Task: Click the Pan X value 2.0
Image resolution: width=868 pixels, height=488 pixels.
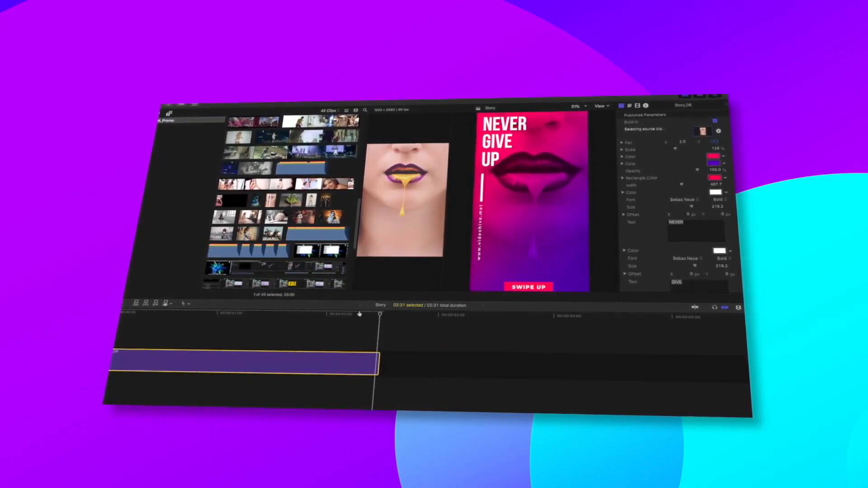Action: [x=682, y=141]
